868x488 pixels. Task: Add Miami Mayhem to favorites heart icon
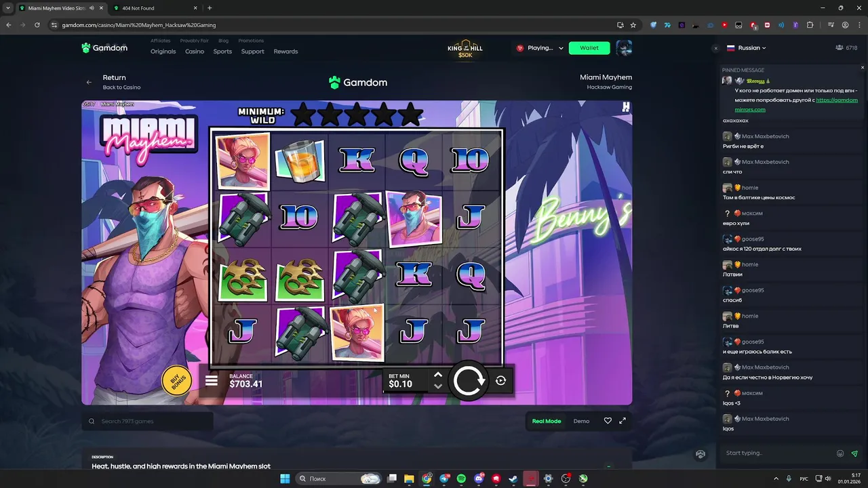(x=608, y=421)
